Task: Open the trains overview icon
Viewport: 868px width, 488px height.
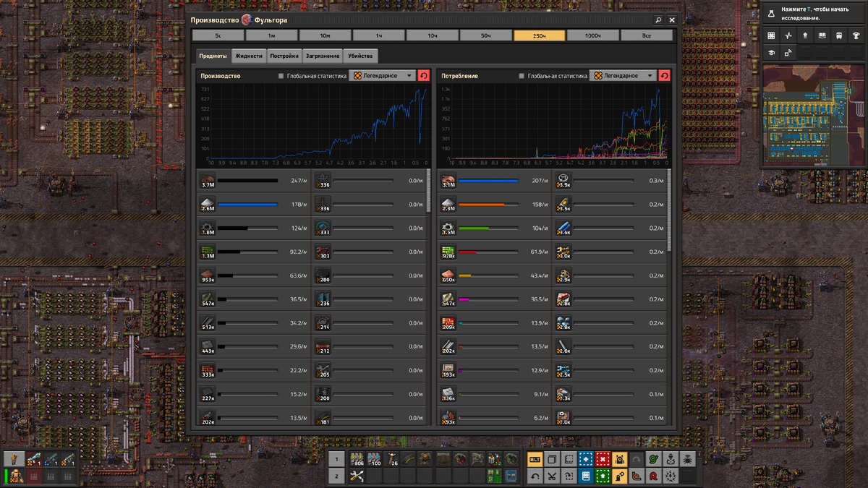Action: 838,35
